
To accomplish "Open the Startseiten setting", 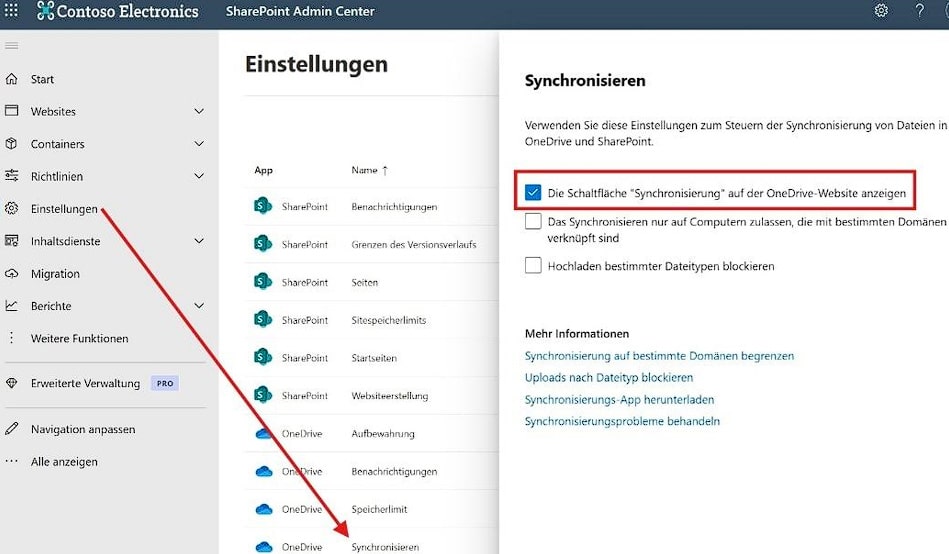I will pyautogui.click(x=374, y=358).
